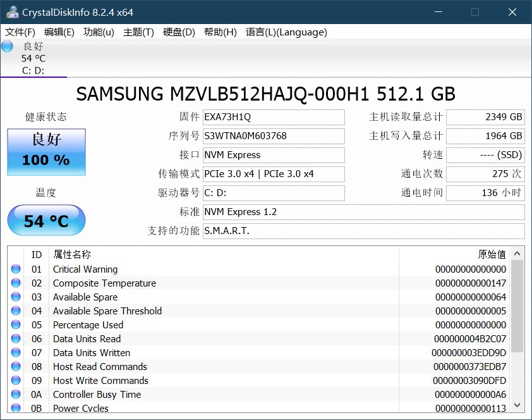Open the 语言(L)(Language) menu
The width and height of the screenshot is (532, 420).
286,32
